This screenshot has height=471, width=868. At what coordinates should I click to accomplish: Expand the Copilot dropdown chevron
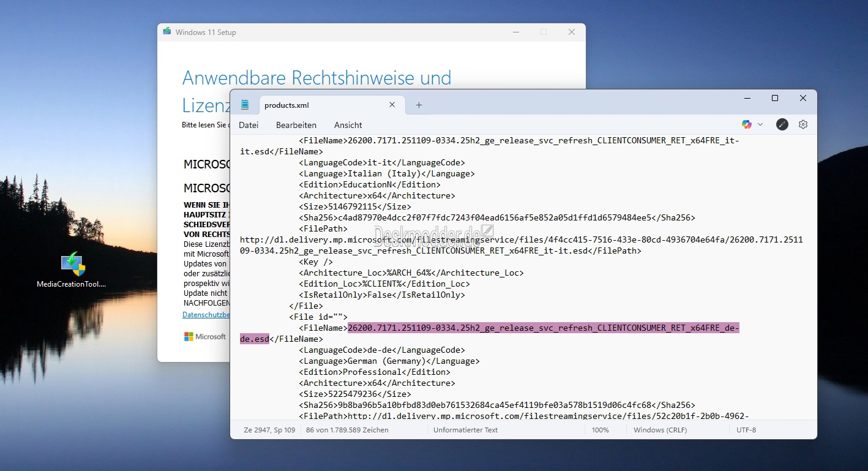click(x=760, y=124)
